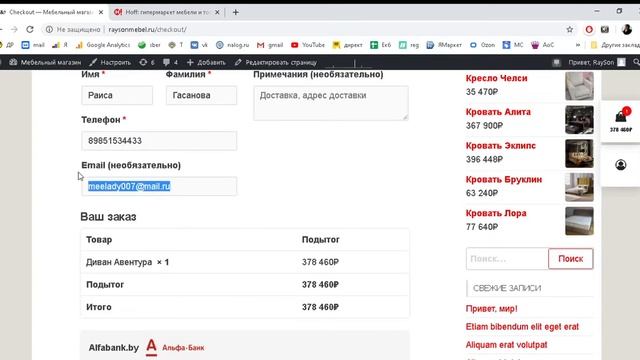The width and height of the screenshot is (640, 360).
Task: Reload the checkout page
Action: pyautogui.click(x=30, y=29)
